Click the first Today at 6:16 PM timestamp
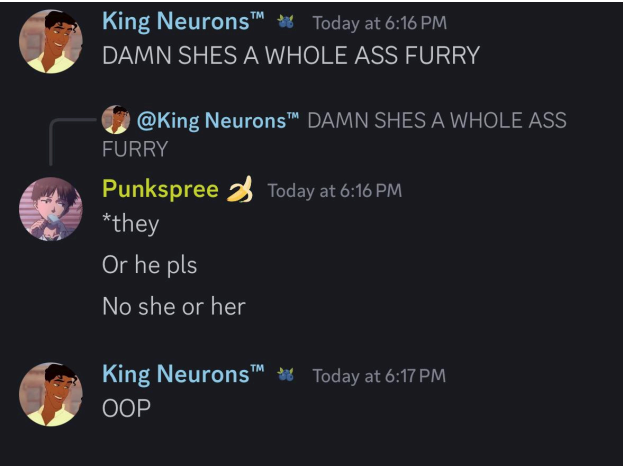 pos(380,23)
